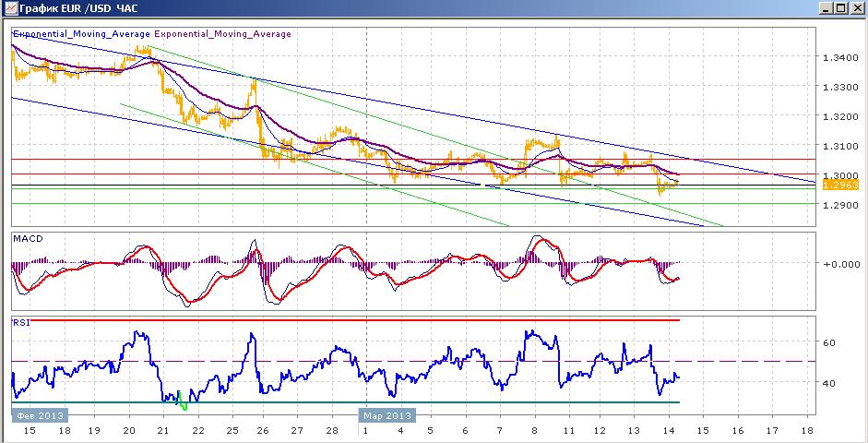Click date 28 on the time axis
Screen dimensions: 868x443
(331, 430)
